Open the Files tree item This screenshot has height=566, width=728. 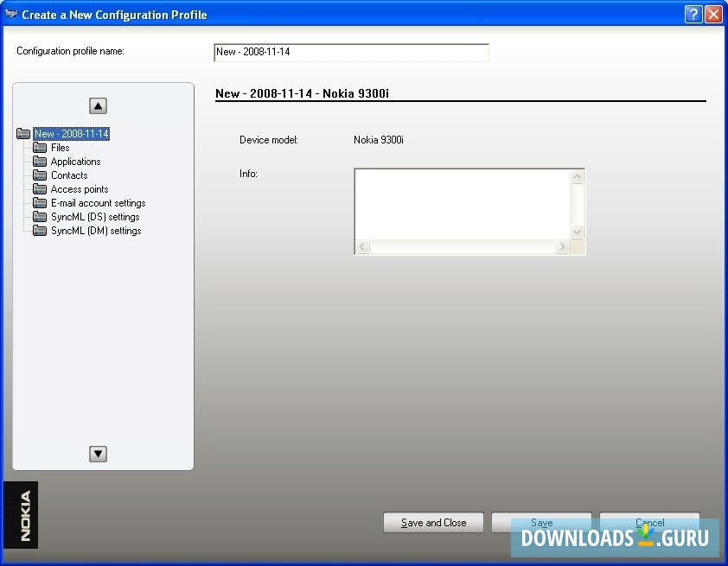click(61, 148)
